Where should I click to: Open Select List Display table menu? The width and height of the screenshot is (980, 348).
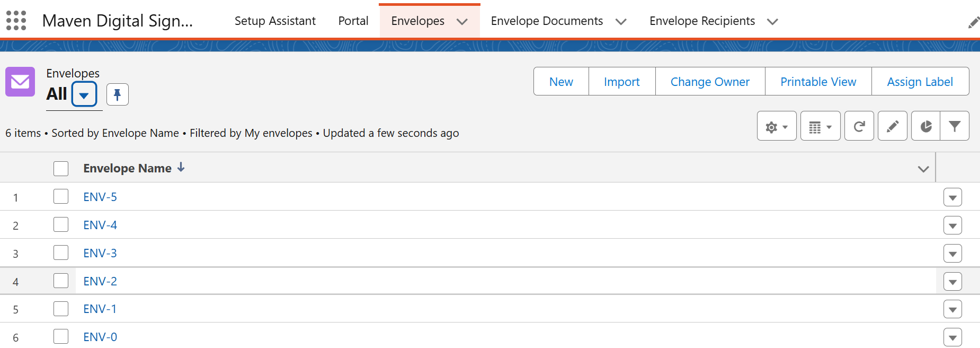(820, 126)
